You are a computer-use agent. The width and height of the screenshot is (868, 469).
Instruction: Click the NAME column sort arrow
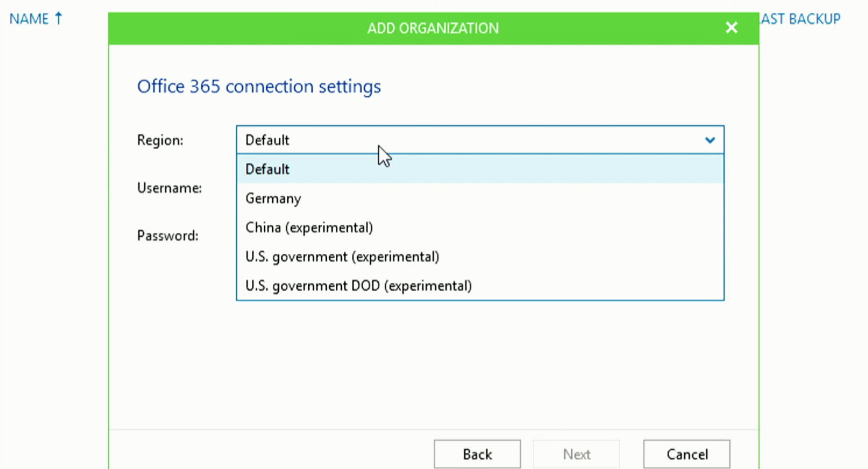pyautogui.click(x=58, y=18)
